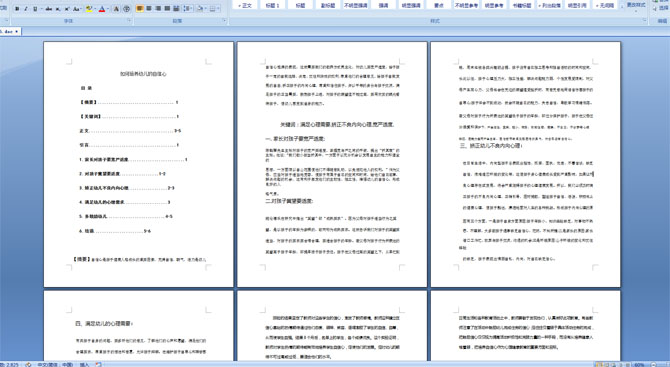Apply the 标题 1 style from the gallery
The height and width of the screenshot is (367, 670).
(273, 6)
